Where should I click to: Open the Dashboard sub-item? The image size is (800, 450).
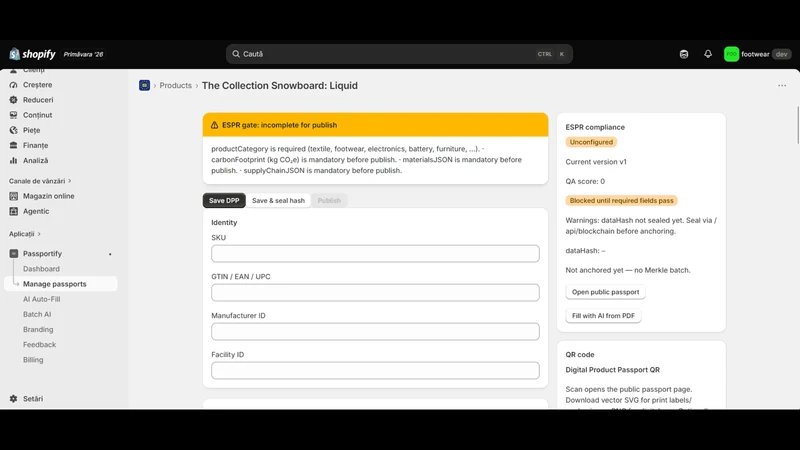[41, 269]
